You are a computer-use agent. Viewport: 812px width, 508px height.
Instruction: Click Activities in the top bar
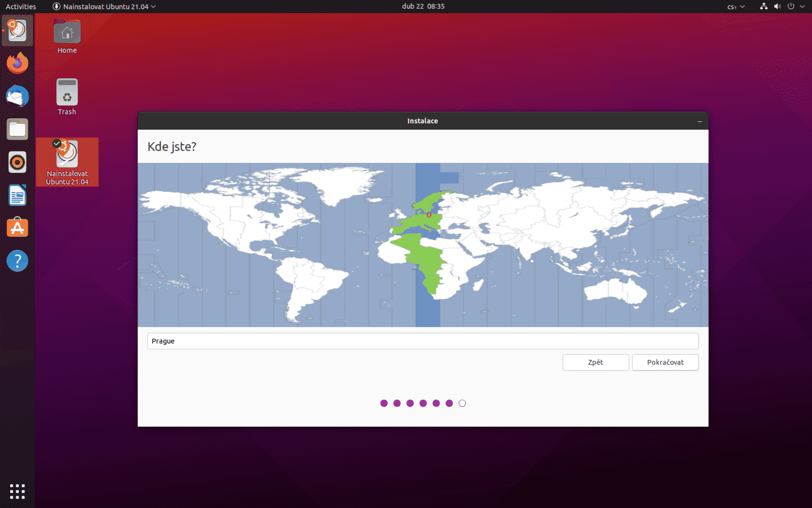20,7
